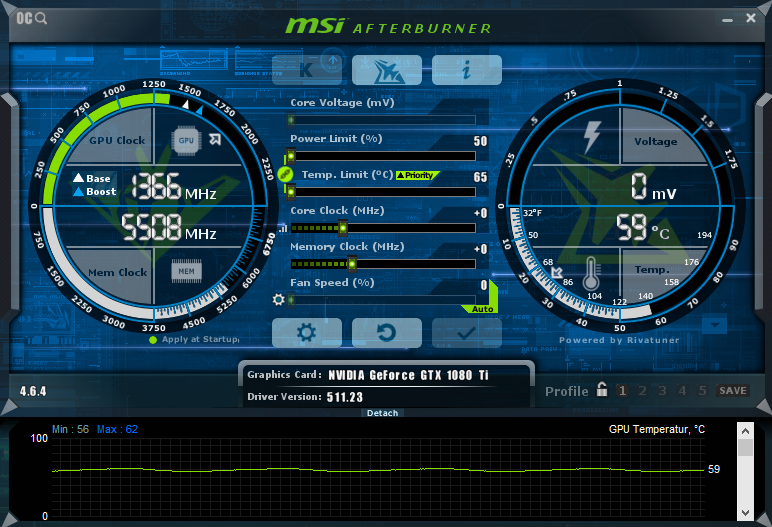Click the thermometer temperature icon

click(591, 273)
